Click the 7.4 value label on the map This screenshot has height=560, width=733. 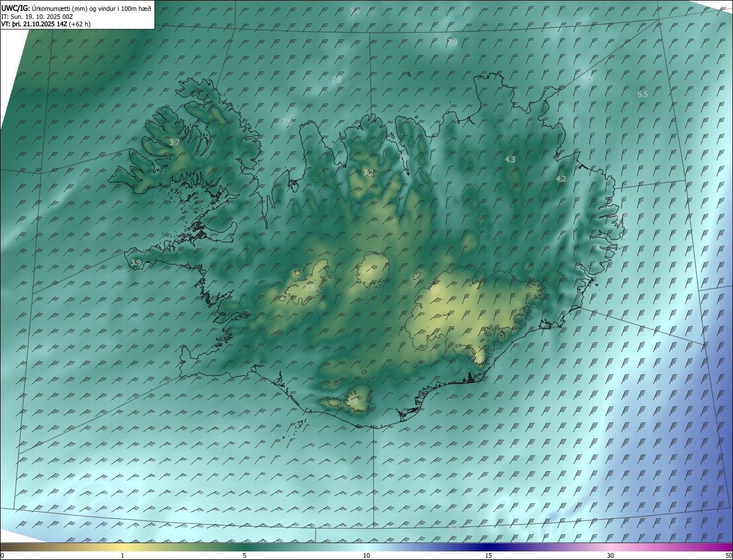[x=354, y=11]
